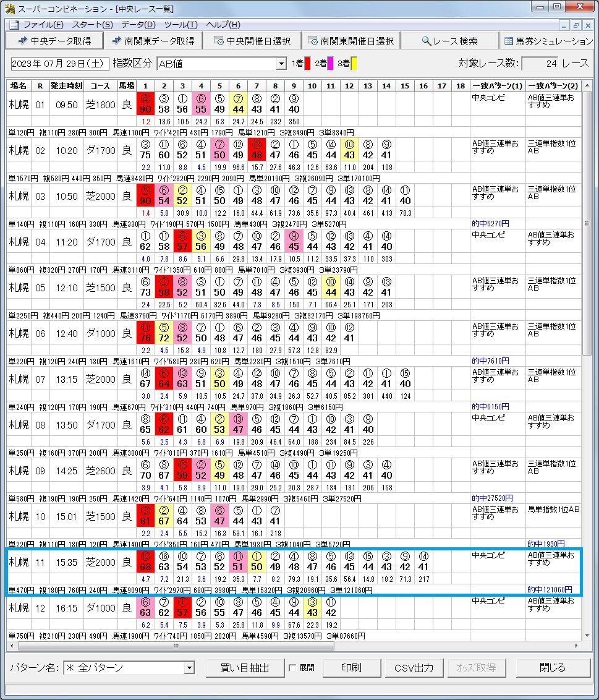Restore the inner child window
599x700 pixels.
click(x=576, y=25)
